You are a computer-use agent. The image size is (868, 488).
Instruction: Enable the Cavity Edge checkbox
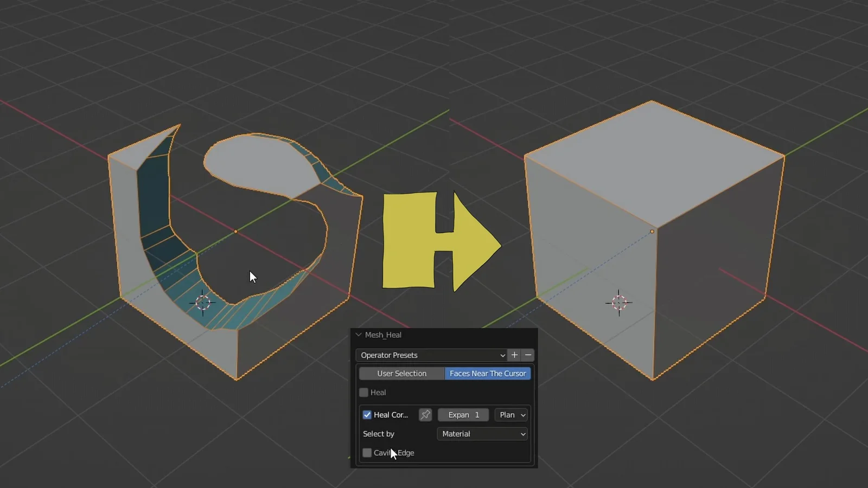click(367, 452)
